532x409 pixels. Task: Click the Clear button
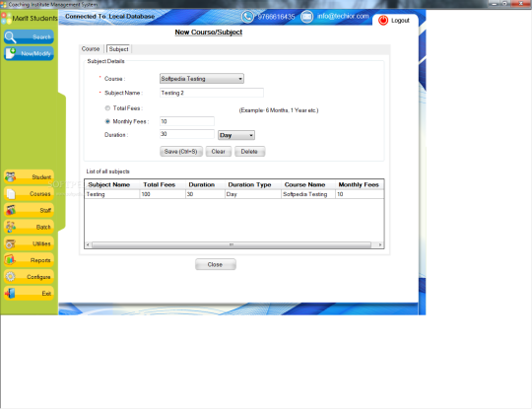tap(218, 152)
